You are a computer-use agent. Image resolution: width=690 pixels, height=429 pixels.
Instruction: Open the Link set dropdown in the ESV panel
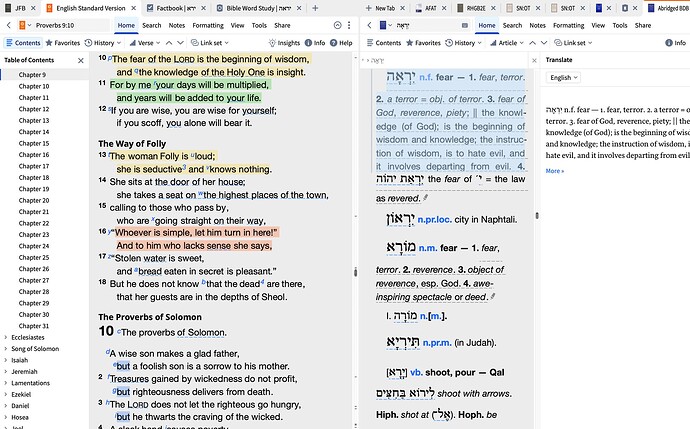pyautogui.click(x=210, y=43)
